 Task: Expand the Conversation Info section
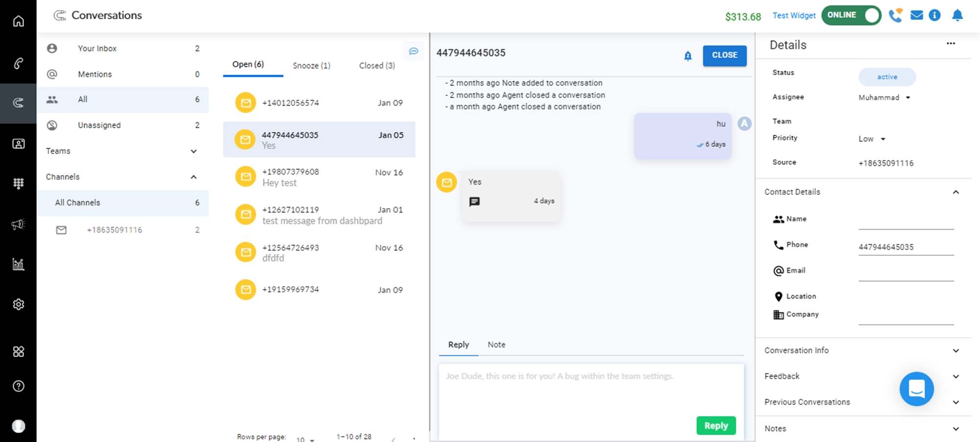[955, 350]
